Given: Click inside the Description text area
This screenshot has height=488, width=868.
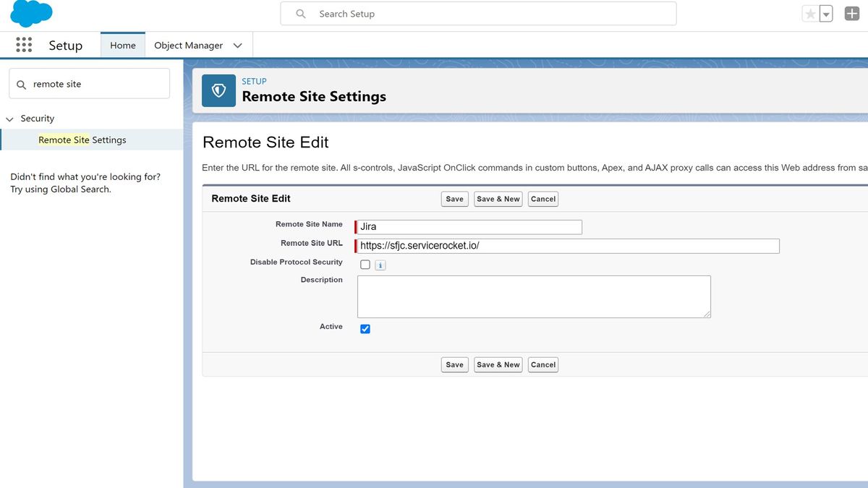Looking at the screenshot, I should tap(533, 296).
